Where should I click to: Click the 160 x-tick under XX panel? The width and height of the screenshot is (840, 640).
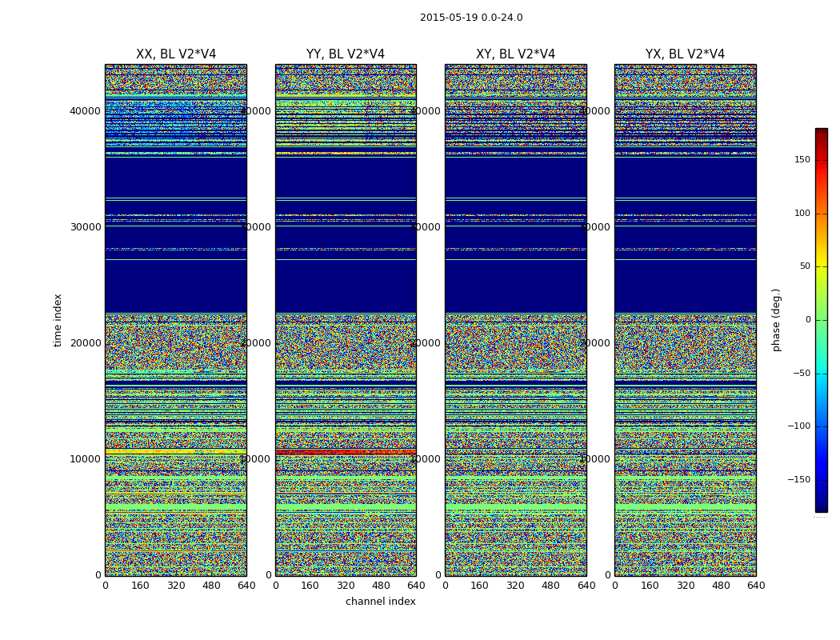click(x=140, y=586)
